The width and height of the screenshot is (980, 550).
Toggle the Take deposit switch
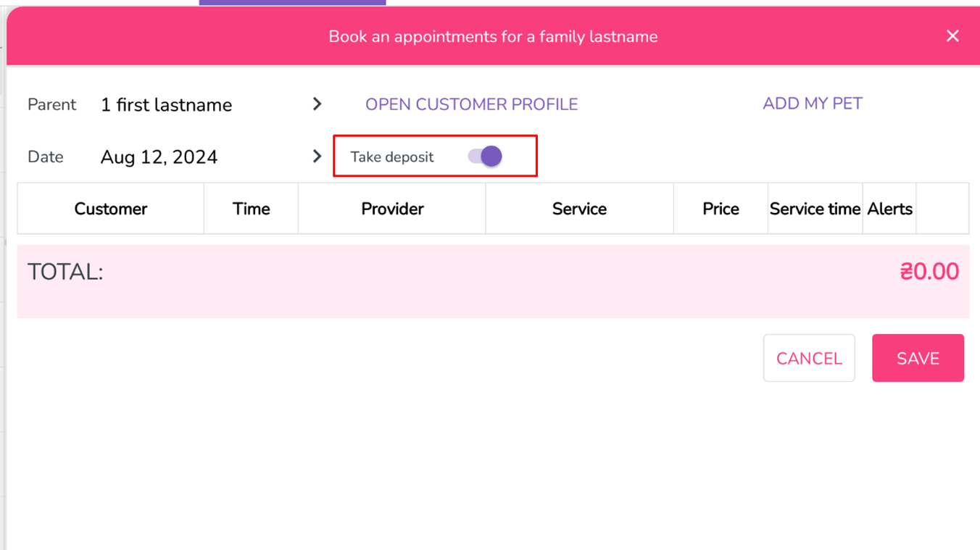485,157
